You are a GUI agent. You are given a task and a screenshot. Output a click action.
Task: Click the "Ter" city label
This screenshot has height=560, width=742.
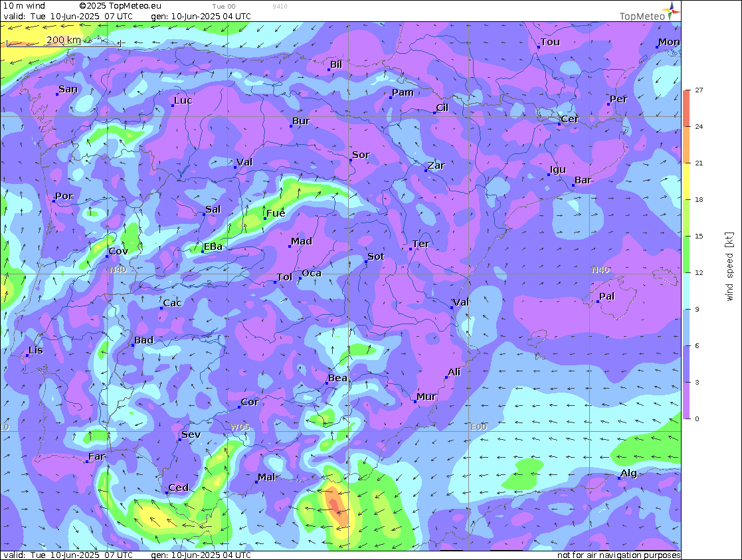tap(420, 244)
